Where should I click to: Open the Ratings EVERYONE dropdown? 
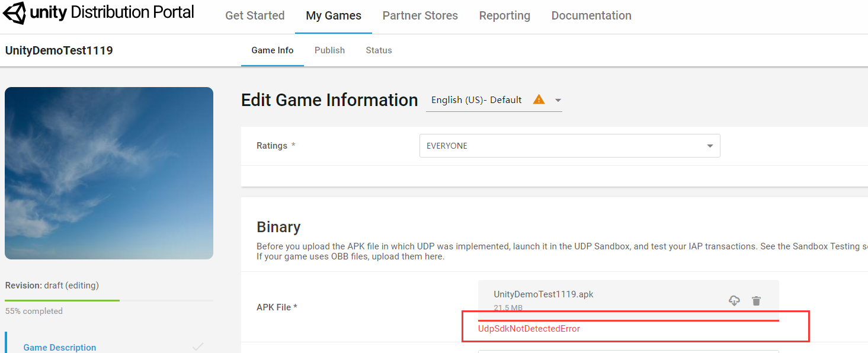(x=569, y=146)
